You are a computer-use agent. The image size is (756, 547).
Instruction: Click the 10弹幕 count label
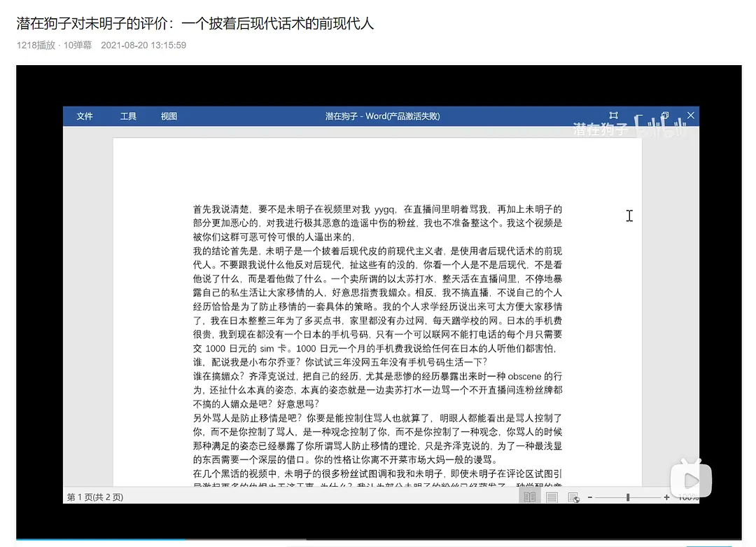[x=78, y=46]
